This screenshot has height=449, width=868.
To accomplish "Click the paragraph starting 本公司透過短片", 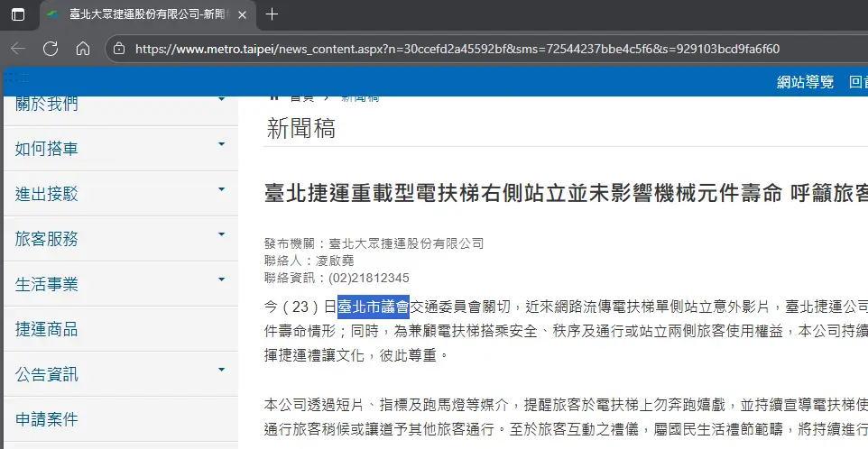I will (566, 417).
